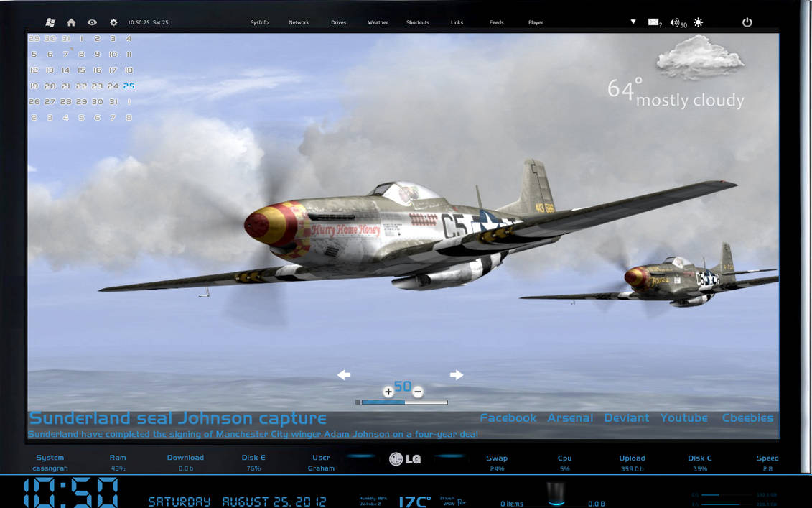This screenshot has height=508, width=812.
Task: Increase value with the plus button
Action: click(388, 392)
